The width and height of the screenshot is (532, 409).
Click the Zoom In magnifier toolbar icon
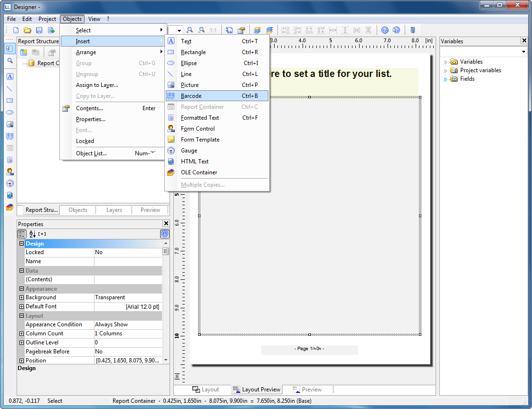pos(190,29)
